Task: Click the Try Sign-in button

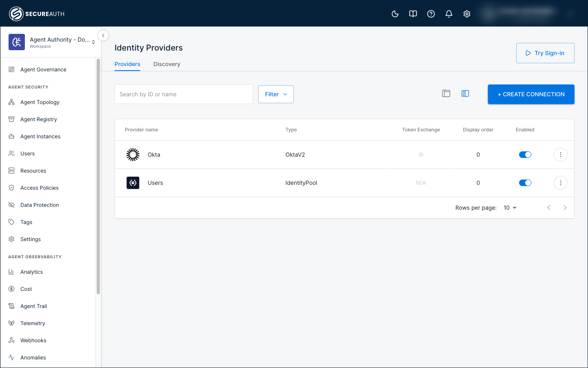Action: point(545,53)
